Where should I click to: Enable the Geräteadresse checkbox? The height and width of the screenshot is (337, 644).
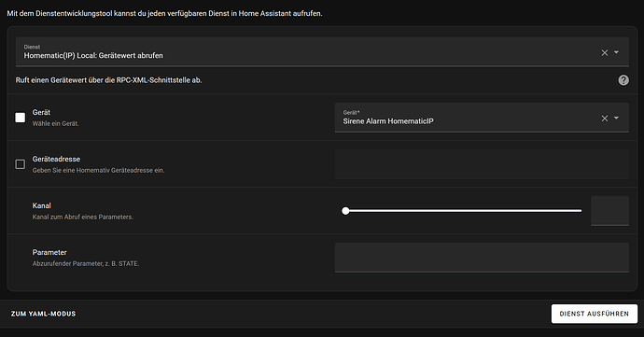21,164
